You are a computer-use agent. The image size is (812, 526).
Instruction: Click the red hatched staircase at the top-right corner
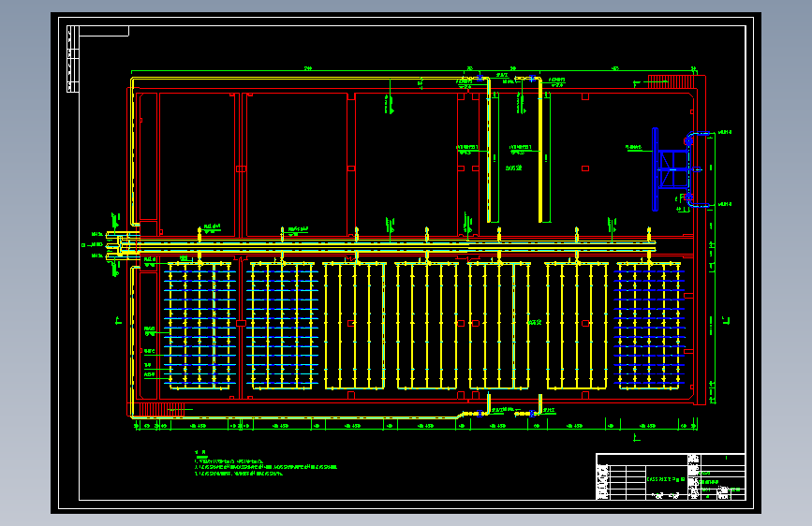(672, 81)
